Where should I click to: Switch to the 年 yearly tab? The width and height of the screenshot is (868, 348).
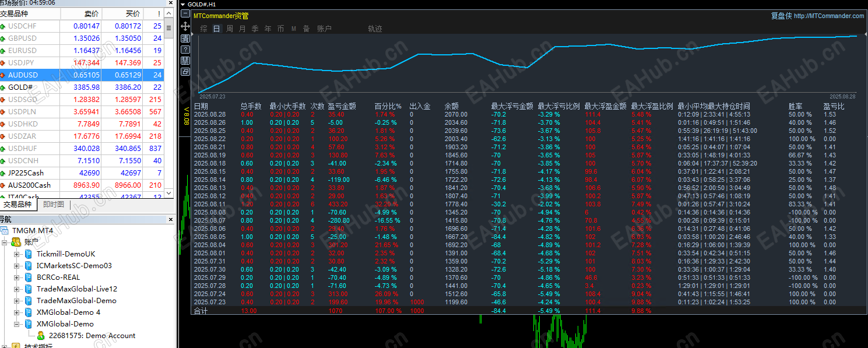point(268,29)
